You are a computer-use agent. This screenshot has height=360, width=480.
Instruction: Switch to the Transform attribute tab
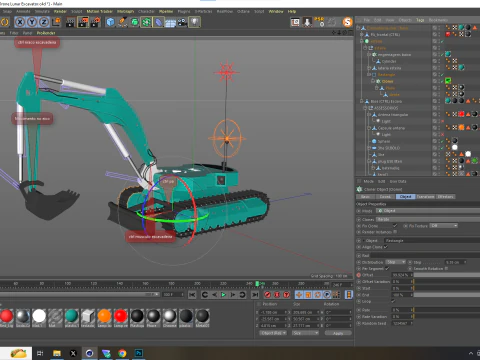tap(425, 197)
